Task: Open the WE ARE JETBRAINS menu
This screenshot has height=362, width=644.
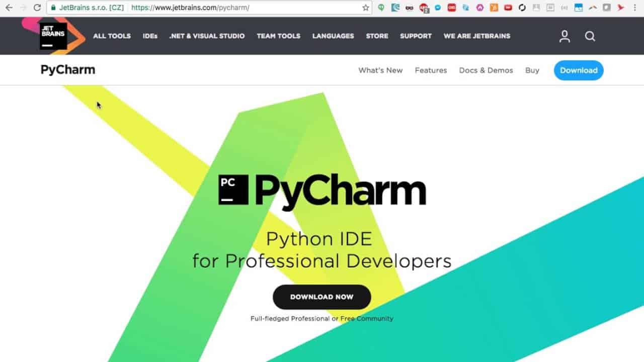Action: (x=477, y=36)
